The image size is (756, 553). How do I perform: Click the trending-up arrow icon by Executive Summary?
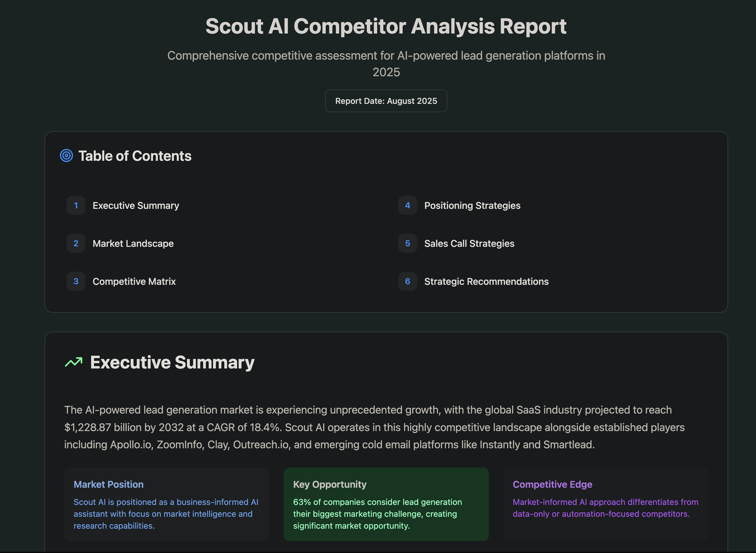click(74, 362)
